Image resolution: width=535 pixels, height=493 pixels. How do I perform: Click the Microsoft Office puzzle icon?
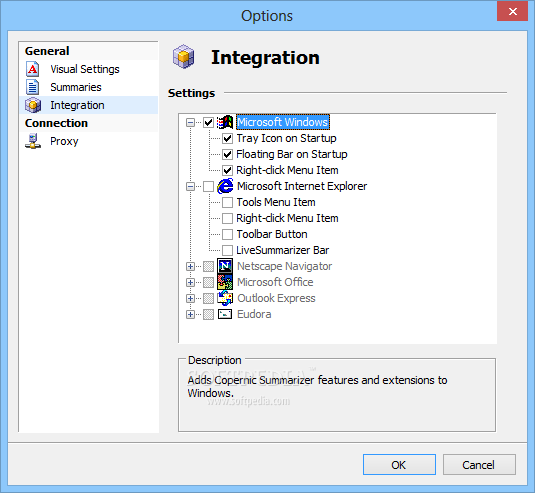click(x=225, y=282)
